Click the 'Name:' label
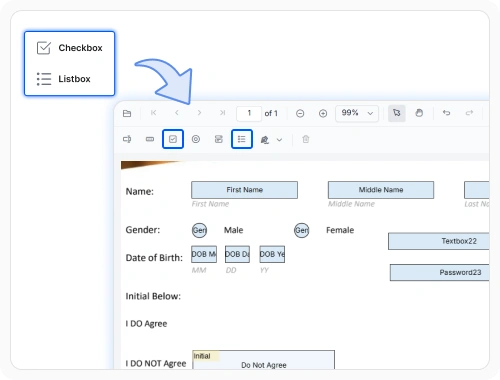This screenshot has width=500, height=380. [140, 192]
